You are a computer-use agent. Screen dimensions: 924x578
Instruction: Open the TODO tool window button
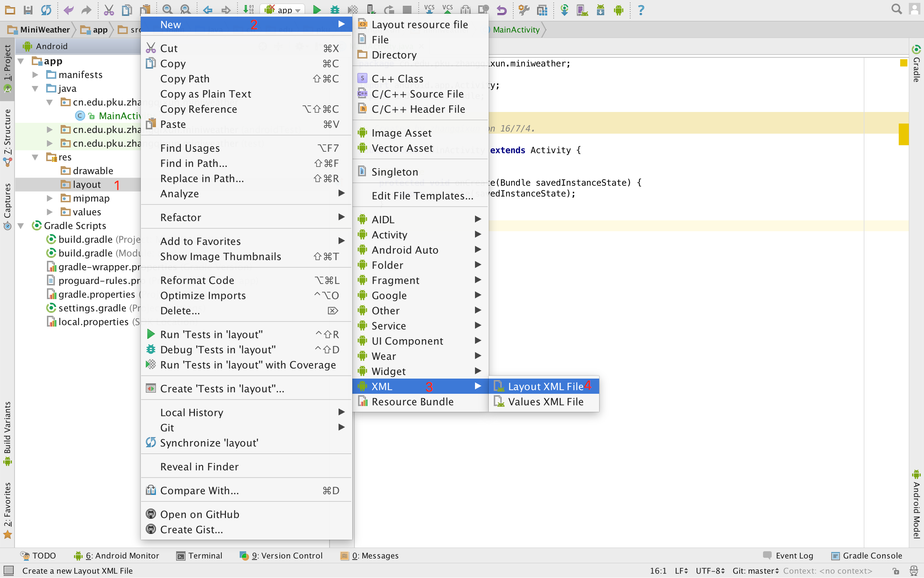pyautogui.click(x=38, y=556)
